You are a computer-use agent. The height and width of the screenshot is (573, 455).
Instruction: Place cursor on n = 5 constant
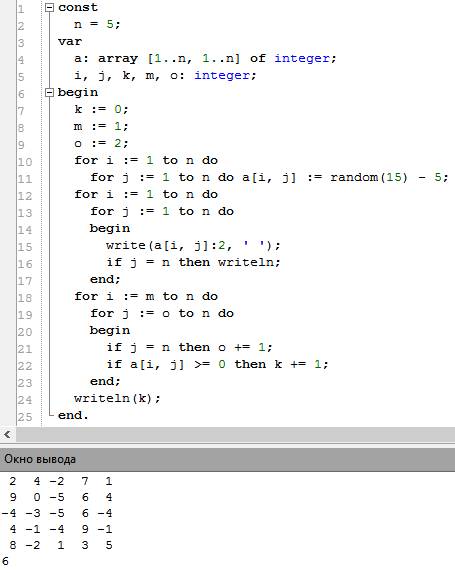point(97,24)
